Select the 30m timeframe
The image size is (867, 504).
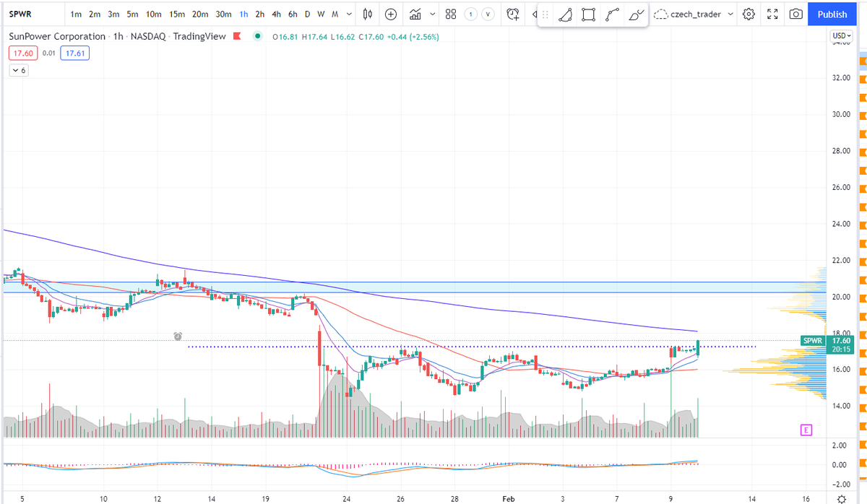coord(224,14)
